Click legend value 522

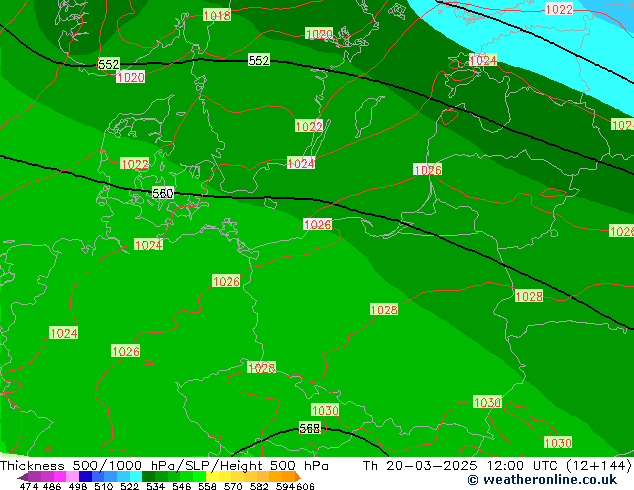[x=129, y=486]
